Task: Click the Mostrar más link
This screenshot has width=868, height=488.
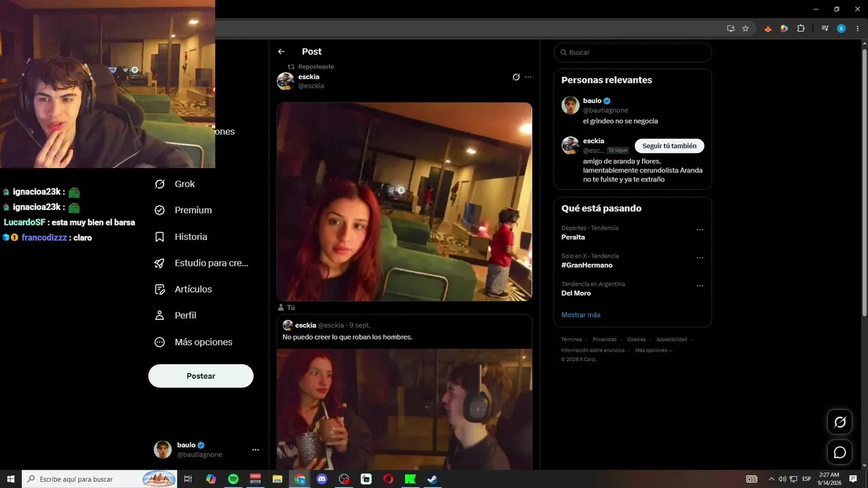Action: pos(580,314)
